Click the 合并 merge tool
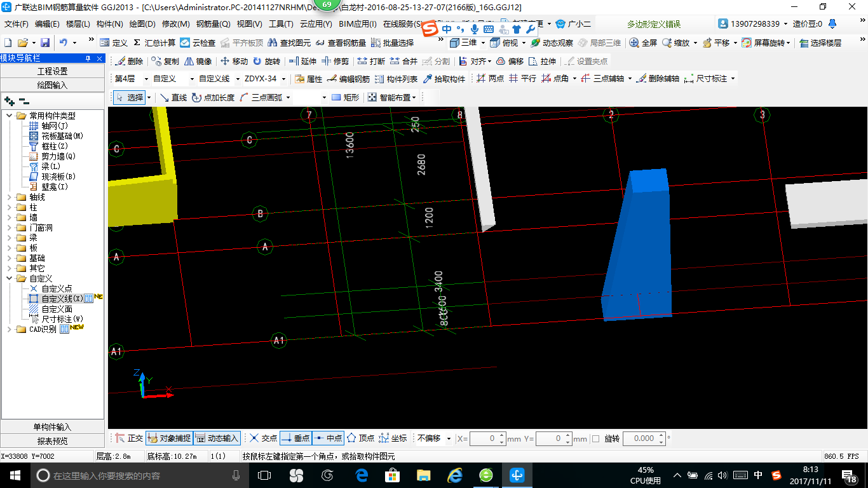Screen dimensions: 868x488 tap(403, 62)
